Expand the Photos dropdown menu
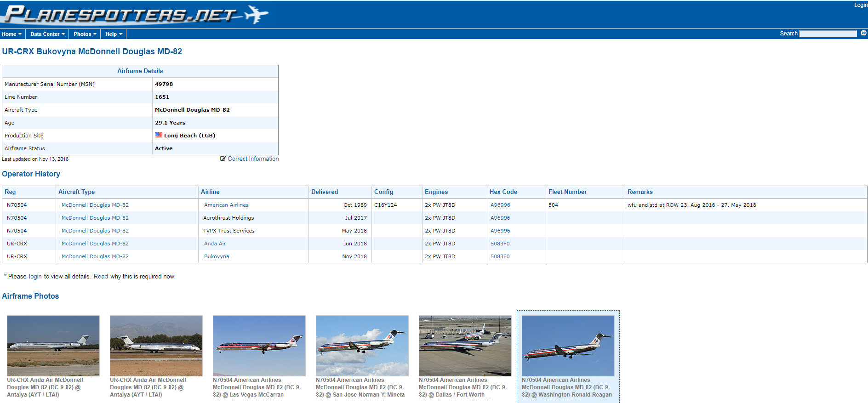Image resolution: width=868 pixels, height=403 pixels. [85, 34]
